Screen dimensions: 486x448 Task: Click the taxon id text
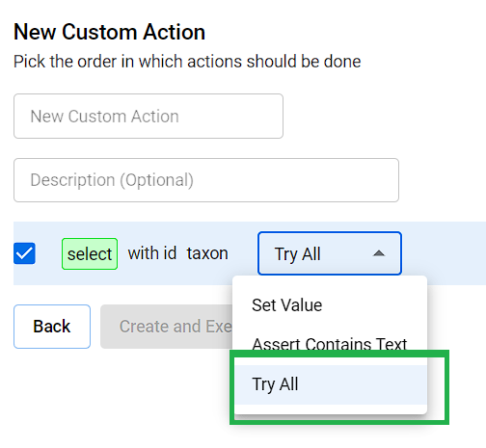tap(207, 253)
